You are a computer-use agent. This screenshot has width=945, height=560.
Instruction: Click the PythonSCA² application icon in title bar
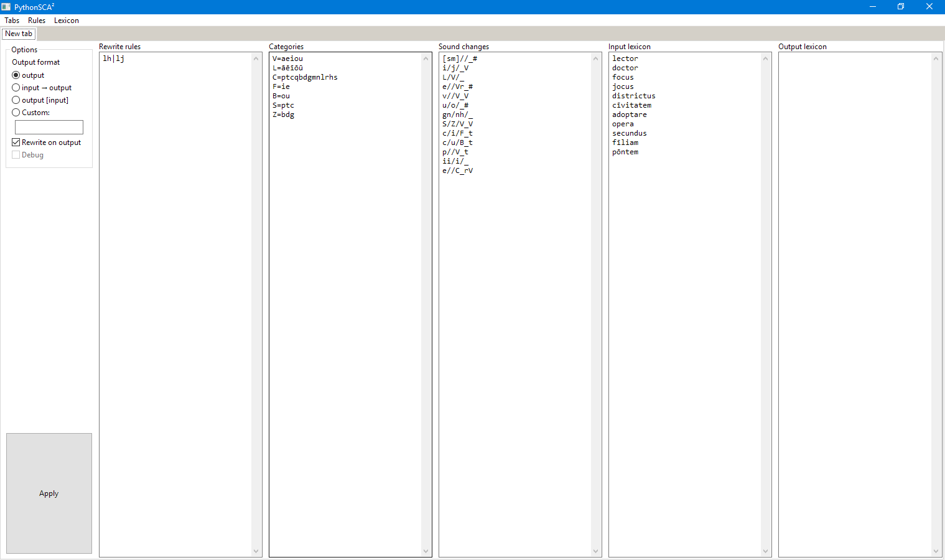point(6,6)
